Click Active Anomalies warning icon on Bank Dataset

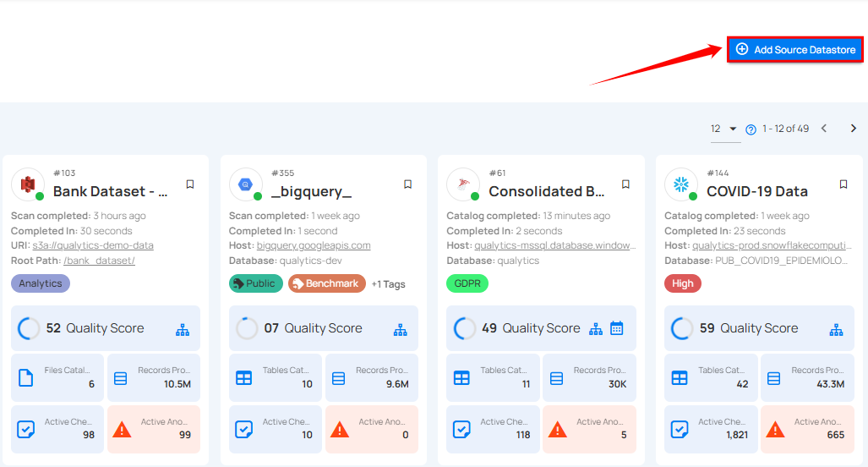pyautogui.click(x=122, y=429)
